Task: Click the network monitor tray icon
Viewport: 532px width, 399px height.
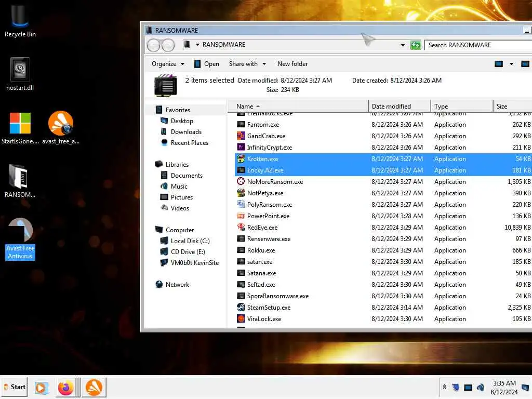Action: (x=468, y=387)
